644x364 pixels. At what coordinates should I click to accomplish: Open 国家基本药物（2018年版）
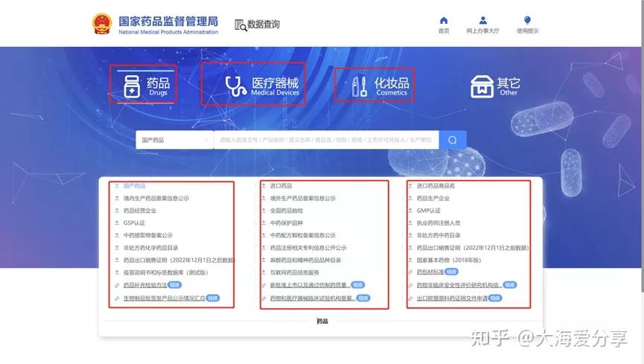tap(448, 260)
